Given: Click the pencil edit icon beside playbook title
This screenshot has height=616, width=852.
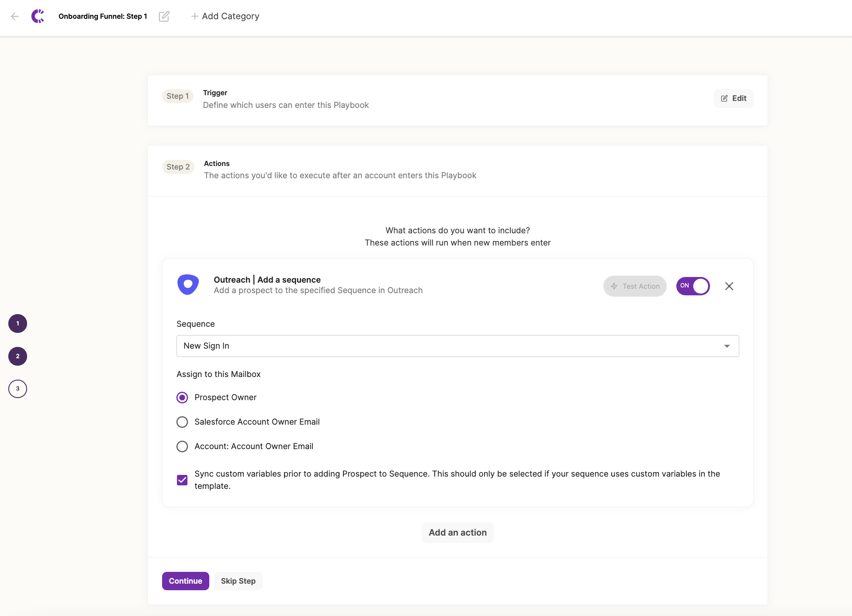Looking at the screenshot, I should pos(164,17).
